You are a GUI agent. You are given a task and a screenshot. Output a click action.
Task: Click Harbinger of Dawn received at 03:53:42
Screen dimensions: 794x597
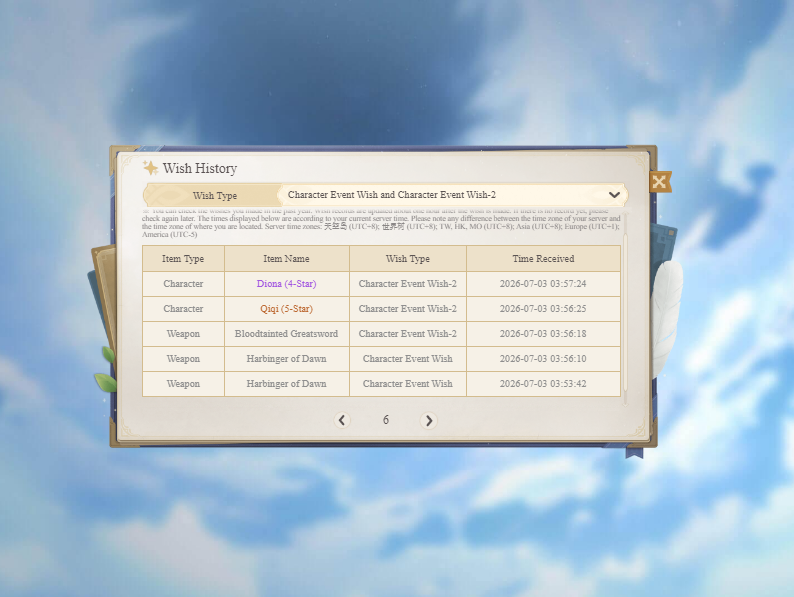tap(287, 384)
